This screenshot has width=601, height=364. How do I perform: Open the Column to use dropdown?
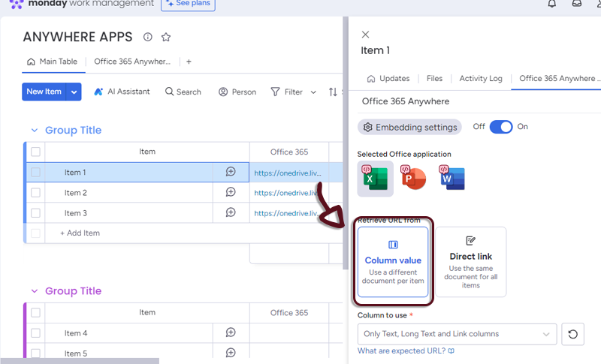[457, 334]
